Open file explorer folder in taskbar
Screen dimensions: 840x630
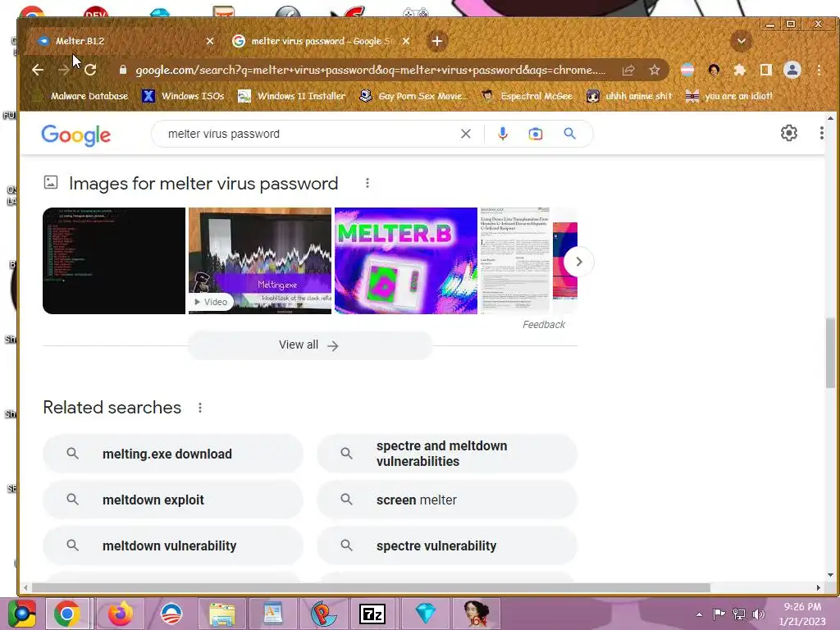(221, 614)
